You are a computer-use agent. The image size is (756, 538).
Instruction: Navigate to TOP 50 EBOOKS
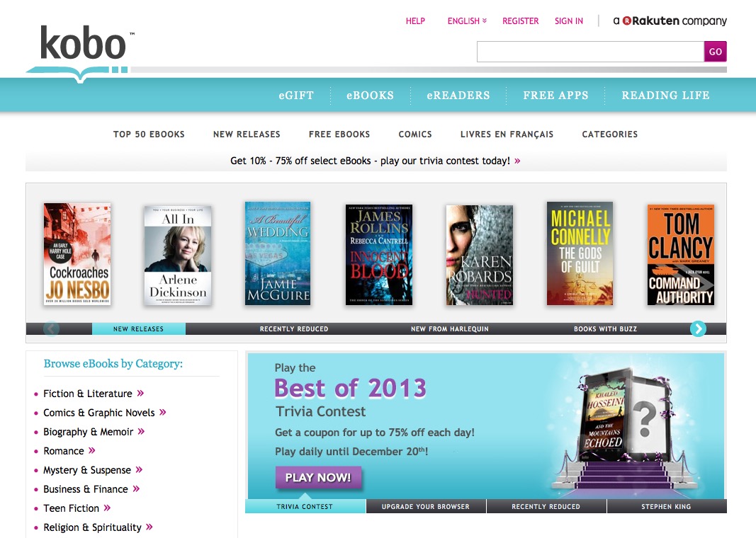point(149,134)
